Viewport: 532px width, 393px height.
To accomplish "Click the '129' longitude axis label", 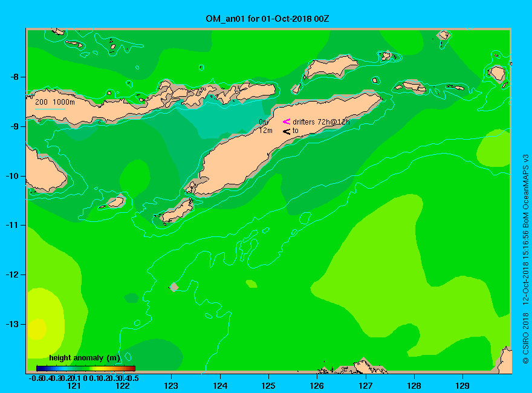I will click(x=463, y=386).
